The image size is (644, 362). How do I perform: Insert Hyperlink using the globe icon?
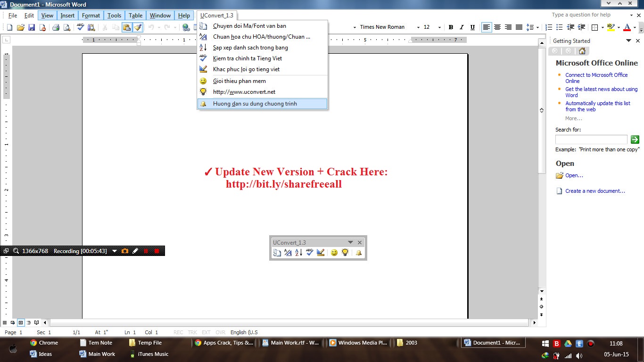(186, 27)
